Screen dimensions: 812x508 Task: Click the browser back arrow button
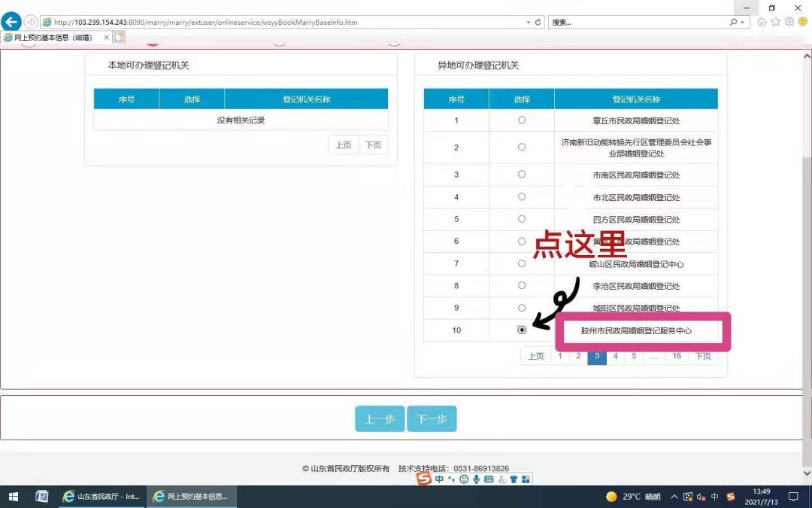click(11, 22)
